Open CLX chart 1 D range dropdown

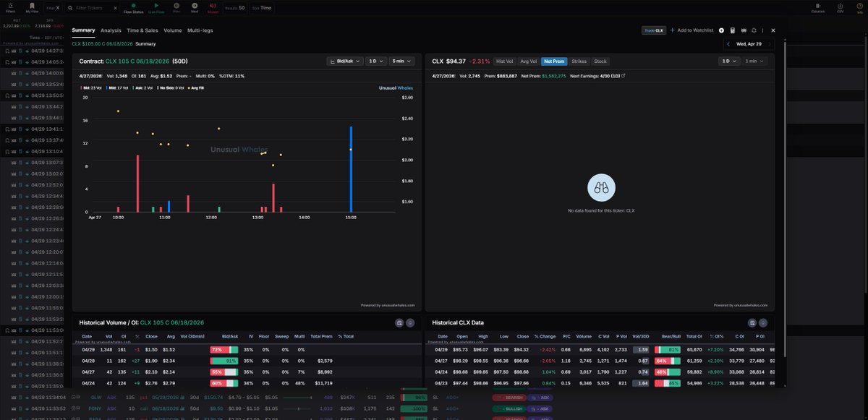point(728,61)
